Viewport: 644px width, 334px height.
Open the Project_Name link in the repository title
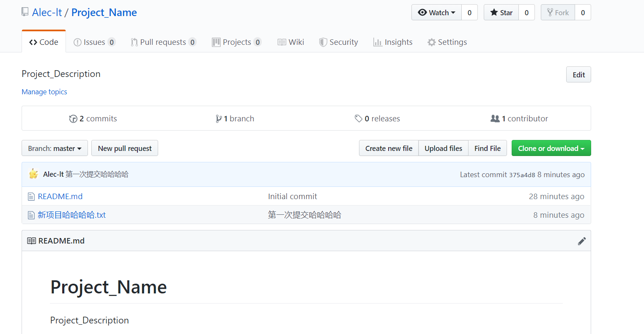pyautogui.click(x=104, y=12)
